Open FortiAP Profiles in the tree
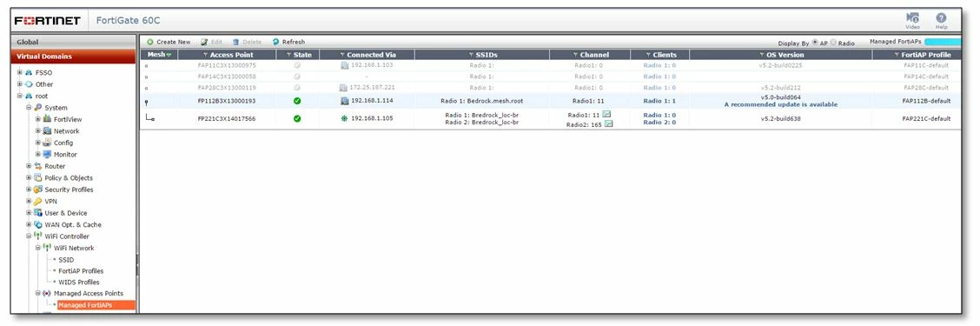This screenshot has width=980, height=326. click(x=82, y=271)
